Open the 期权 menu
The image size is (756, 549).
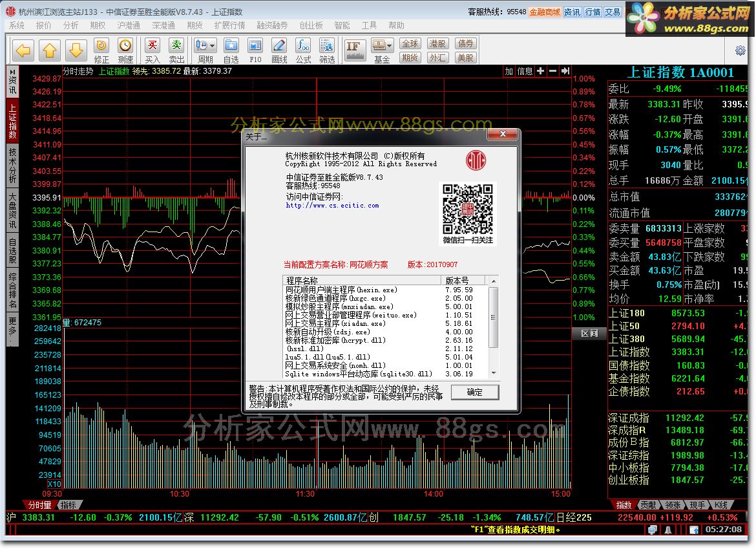point(98,25)
